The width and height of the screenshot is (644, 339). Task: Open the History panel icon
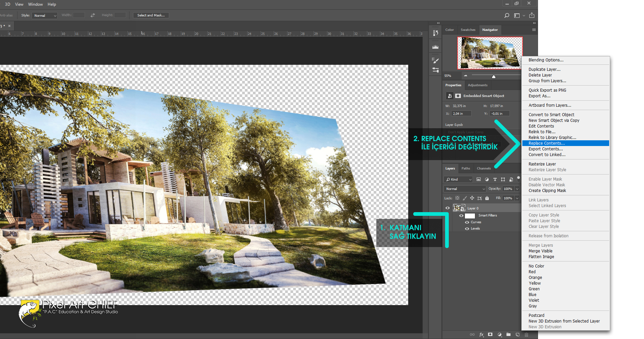click(x=435, y=33)
